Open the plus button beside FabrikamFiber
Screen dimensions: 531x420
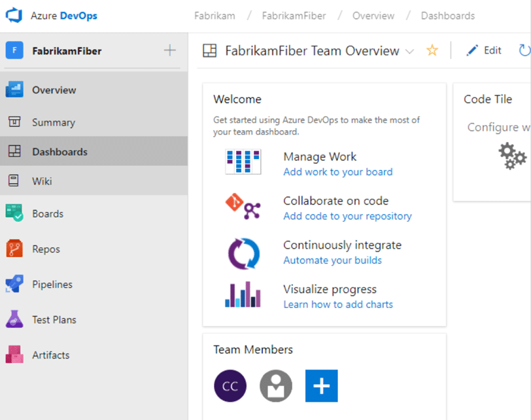pyautogui.click(x=169, y=50)
